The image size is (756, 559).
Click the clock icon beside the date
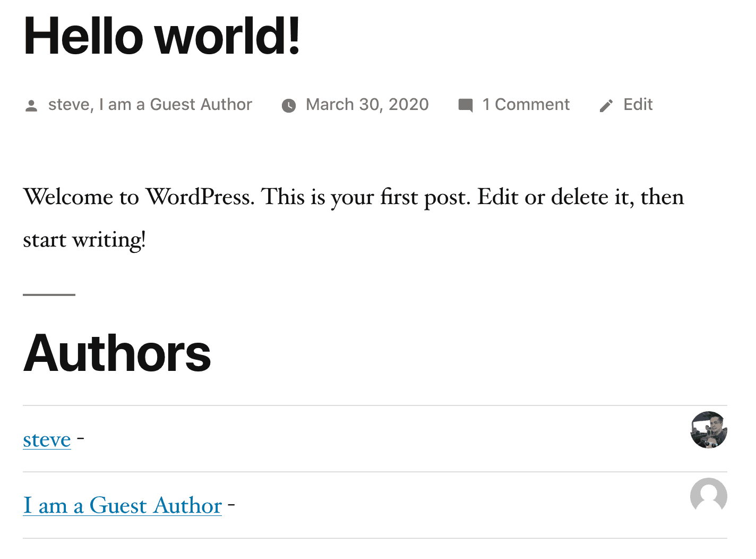pyautogui.click(x=288, y=106)
